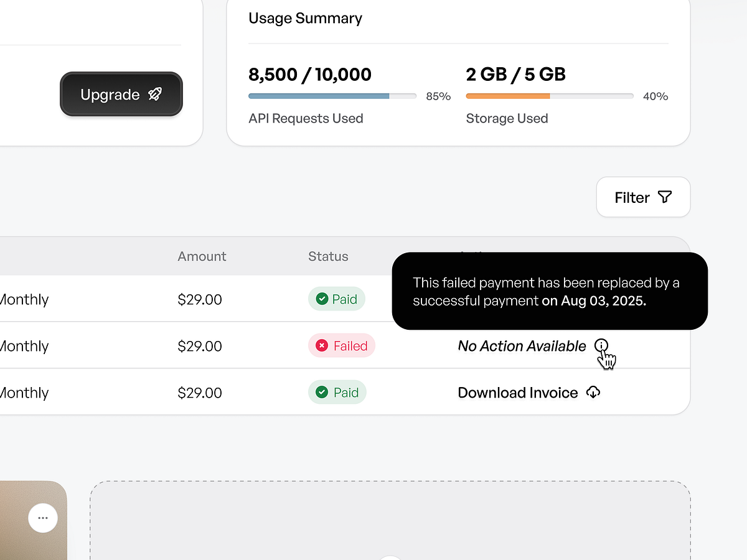Click the checkmark icon on the last Paid badge
Image resolution: width=747 pixels, height=560 pixels.
point(322,392)
